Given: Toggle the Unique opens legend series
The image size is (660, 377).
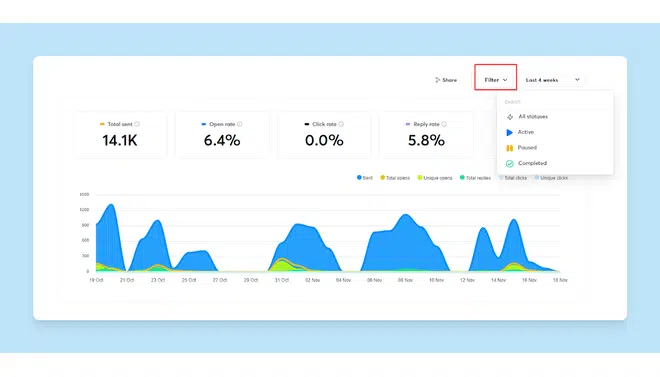Looking at the screenshot, I should click(x=434, y=178).
